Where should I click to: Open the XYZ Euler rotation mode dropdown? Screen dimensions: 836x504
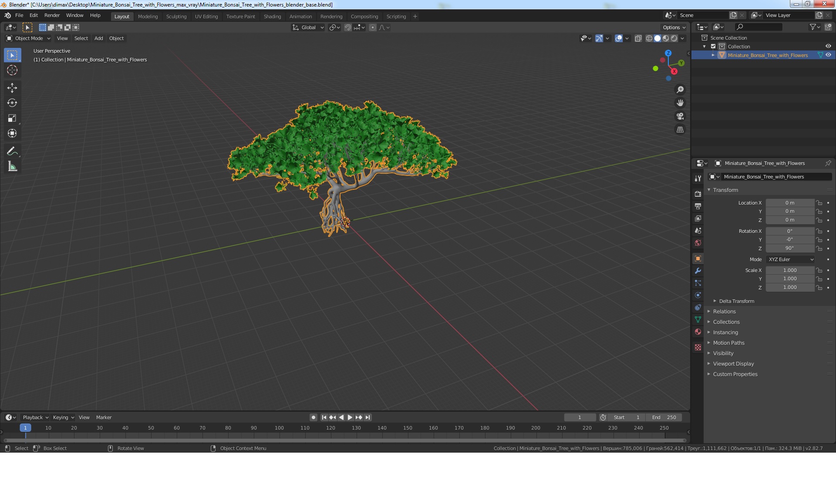pos(790,259)
